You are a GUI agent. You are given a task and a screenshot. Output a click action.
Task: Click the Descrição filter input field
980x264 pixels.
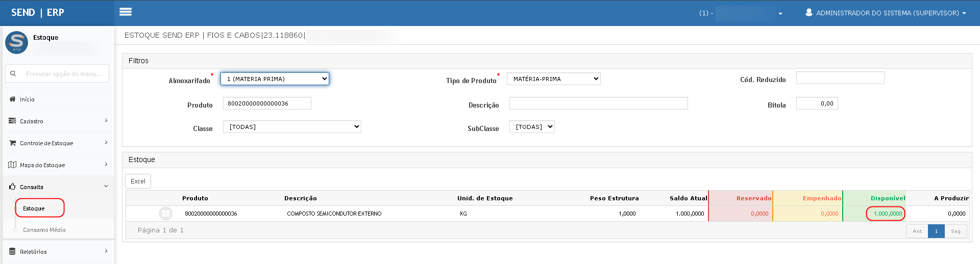[598, 103]
